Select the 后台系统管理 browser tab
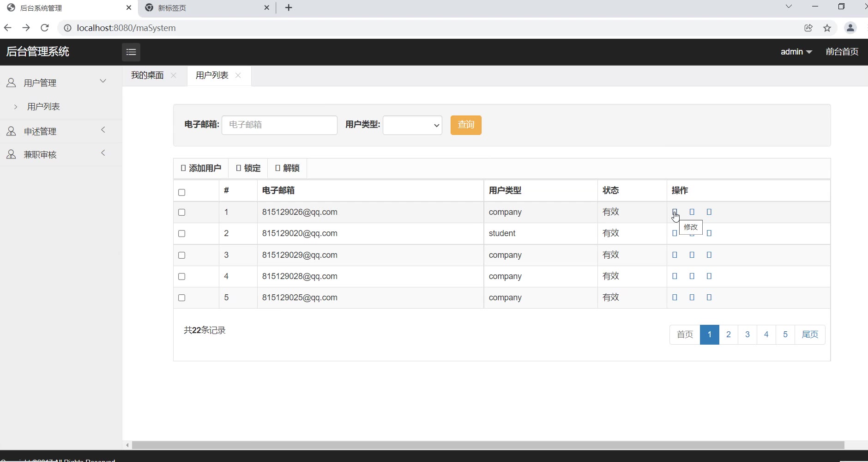 click(x=69, y=8)
